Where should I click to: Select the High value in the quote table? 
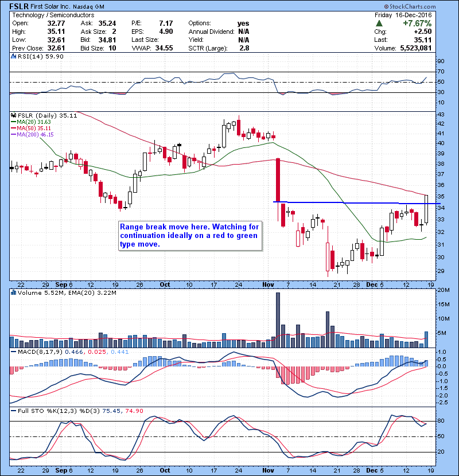(56, 32)
